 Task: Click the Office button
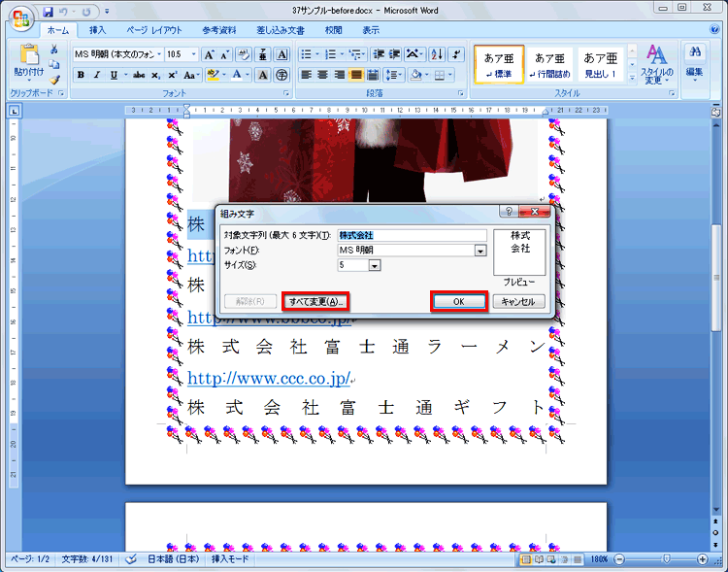point(21,18)
